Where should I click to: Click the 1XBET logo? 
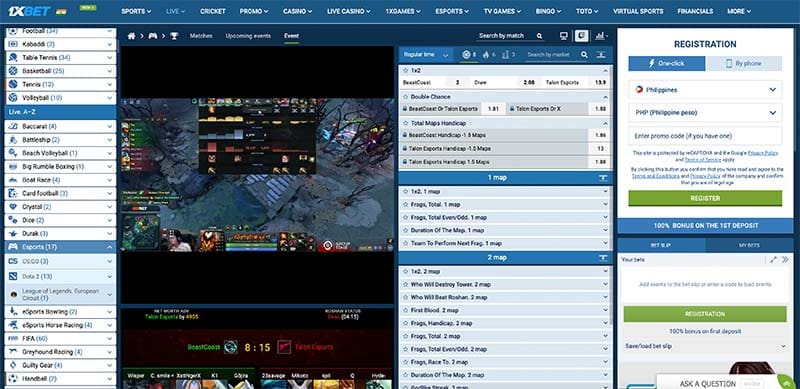pyautogui.click(x=29, y=11)
